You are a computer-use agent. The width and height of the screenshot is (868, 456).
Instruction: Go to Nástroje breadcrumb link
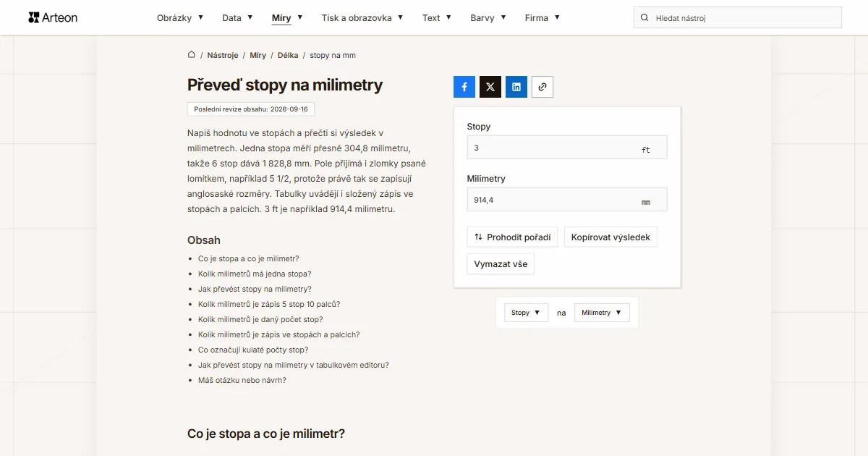(x=223, y=55)
